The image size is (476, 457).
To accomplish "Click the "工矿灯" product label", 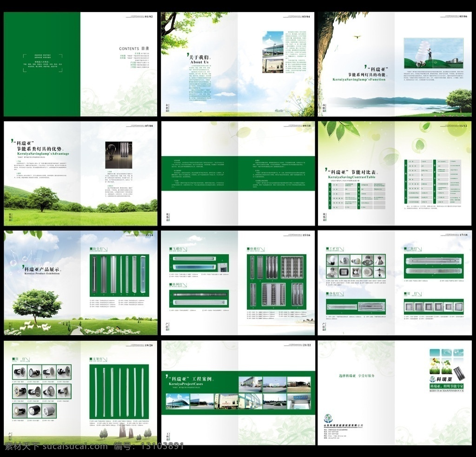I will (334, 249).
